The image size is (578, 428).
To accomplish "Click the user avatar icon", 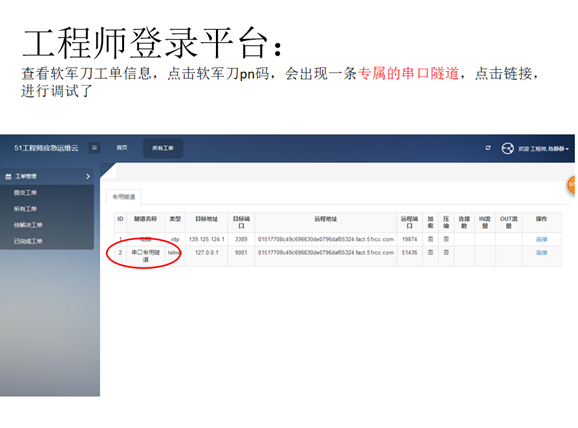I will [x=508, y=149].
